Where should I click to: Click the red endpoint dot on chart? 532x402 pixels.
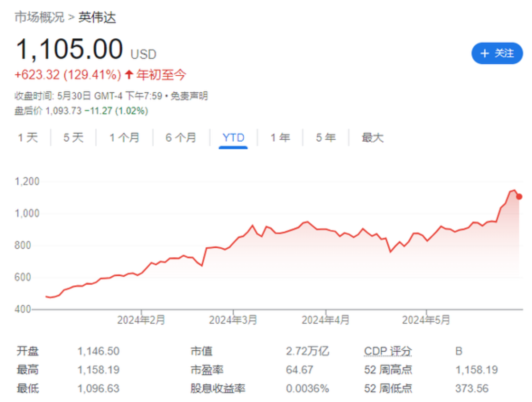tap(519, 197)
